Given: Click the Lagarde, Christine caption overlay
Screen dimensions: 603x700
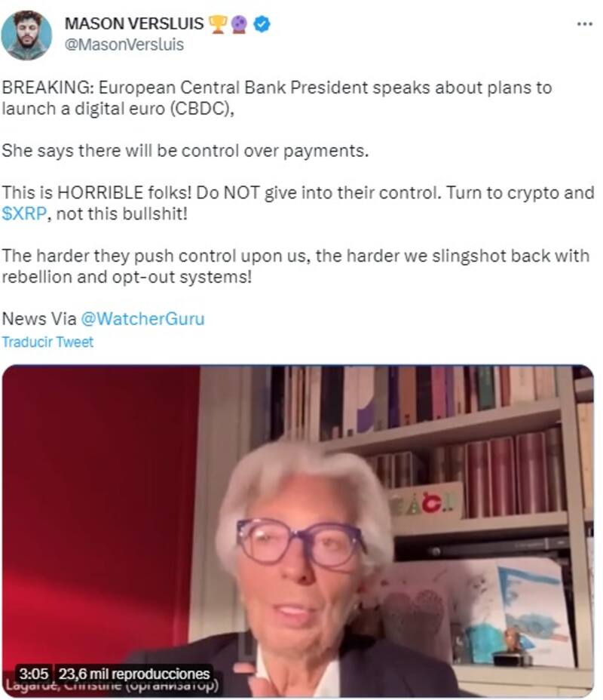Looking at the screenshot, I should click(112, 685).
